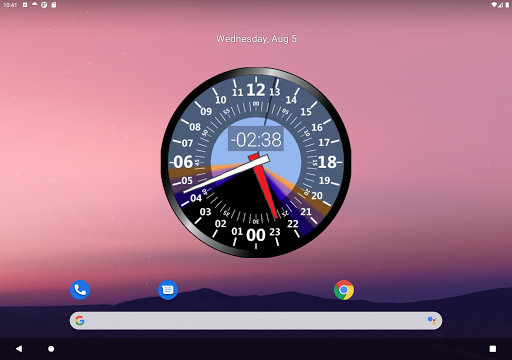Tap the cellular signal strength icon
512x360 pixels.
pos(501,5)
